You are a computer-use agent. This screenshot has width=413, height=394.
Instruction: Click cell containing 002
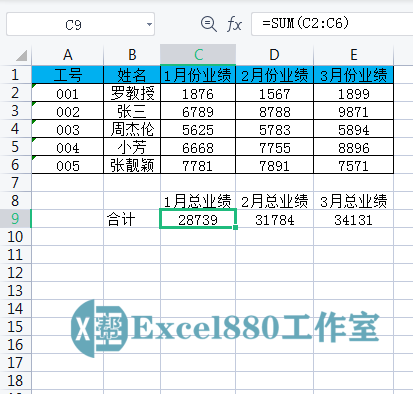(68, 111)
